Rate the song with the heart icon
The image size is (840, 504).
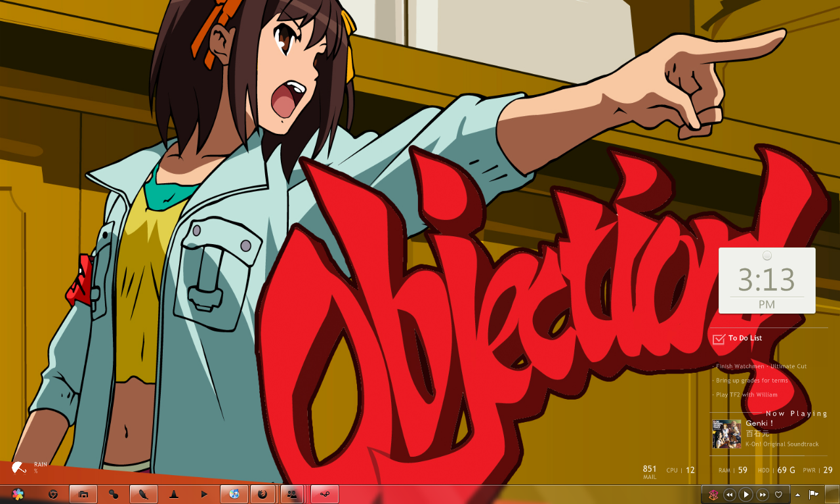[x=779, y=495]
